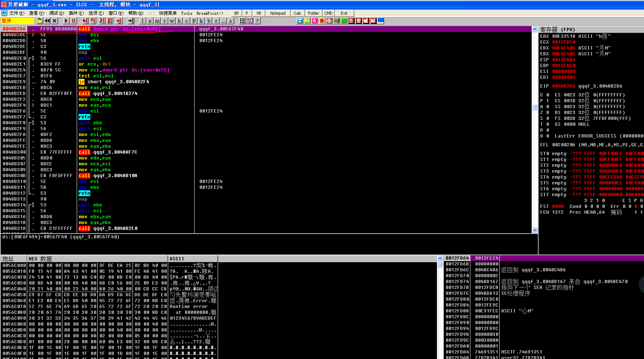Click the pink 'A' plugin icon
The height and width of the screenshot is (359, 644).
tap(315, 21)
